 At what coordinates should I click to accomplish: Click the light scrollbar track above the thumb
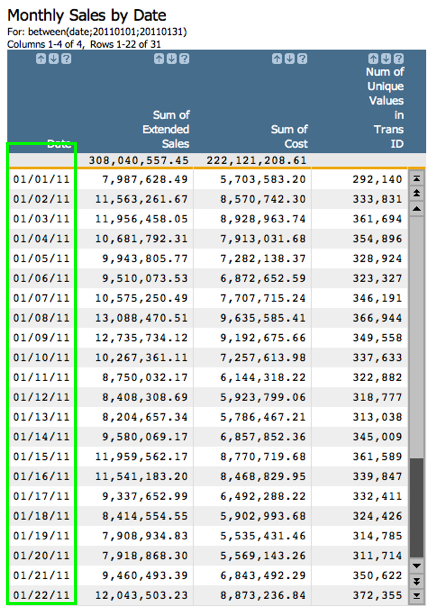417,337
